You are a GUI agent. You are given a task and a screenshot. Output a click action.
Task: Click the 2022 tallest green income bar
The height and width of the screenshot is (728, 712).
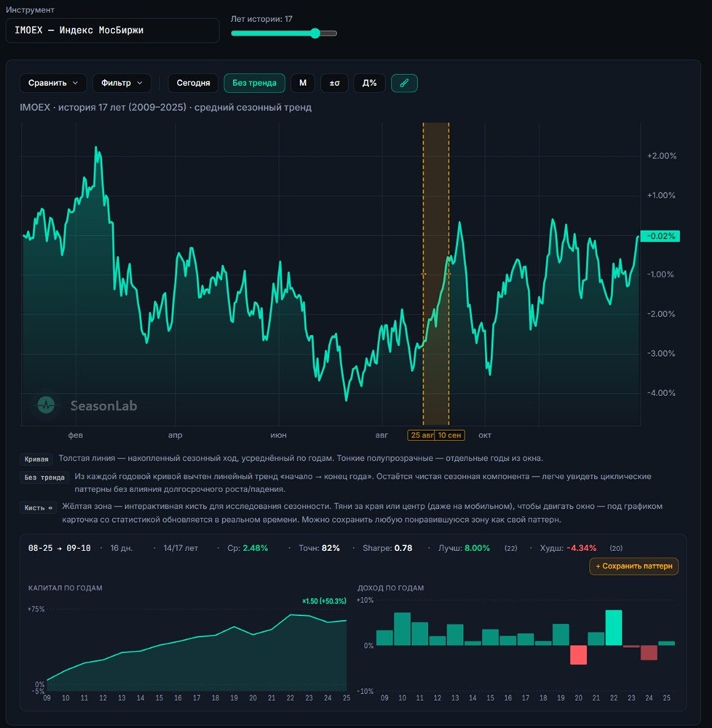tap(614, 628)
